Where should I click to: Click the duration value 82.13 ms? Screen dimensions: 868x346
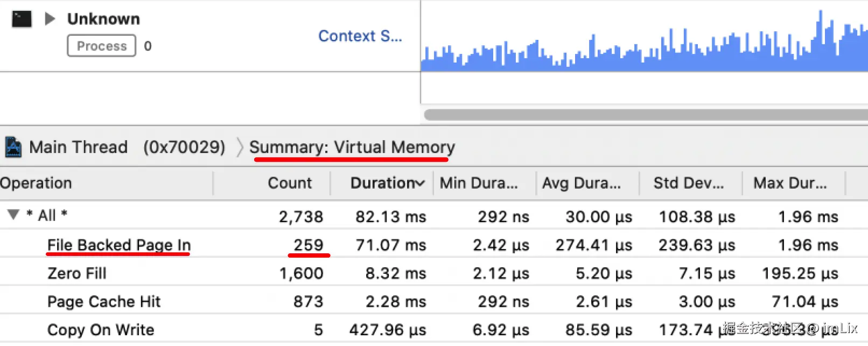point(391,217)
